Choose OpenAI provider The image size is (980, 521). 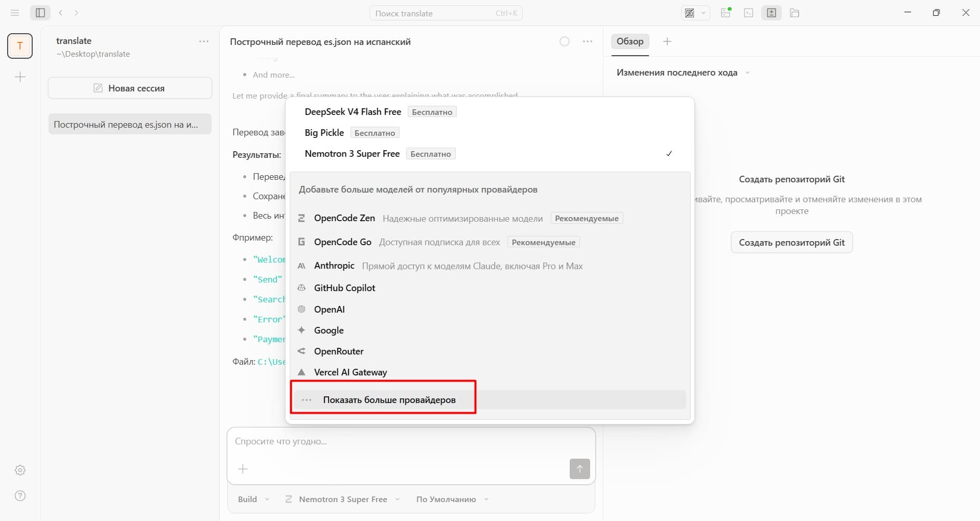(x=489, y=309)
